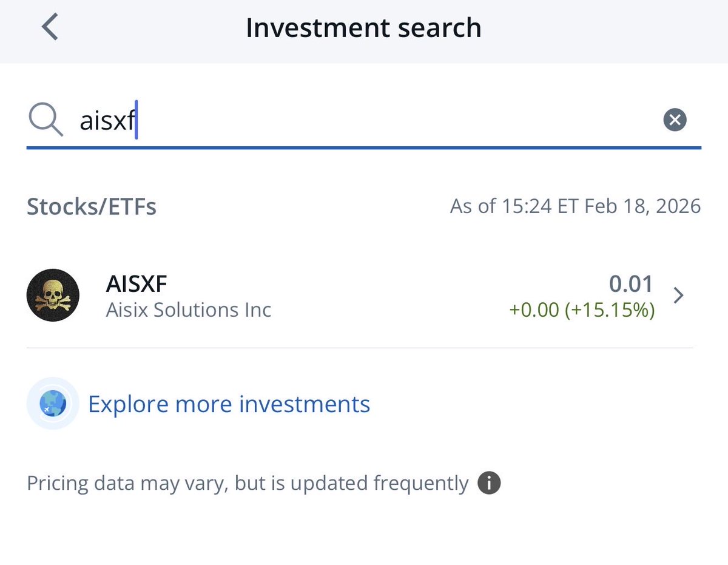Click the blue underline beneath the search field
The width and height of the screenshot is (728, 565).
click(x=364, y=147)
